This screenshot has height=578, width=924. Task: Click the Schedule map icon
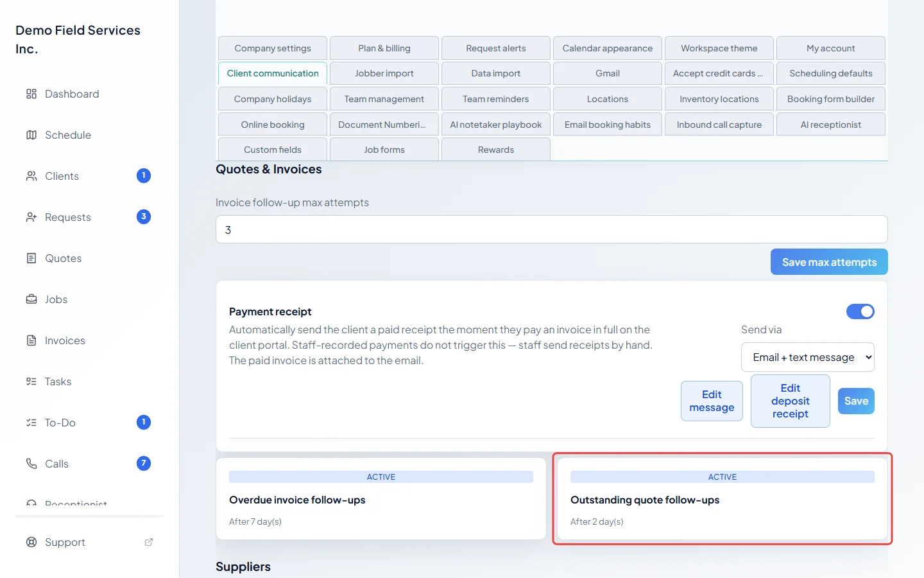click(31, 135)
